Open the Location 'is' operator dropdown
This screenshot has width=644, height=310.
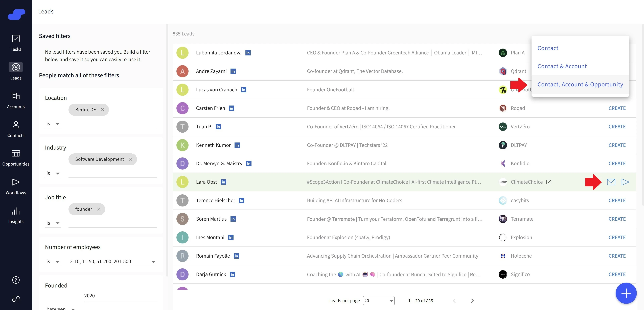[x=53, y=124]
